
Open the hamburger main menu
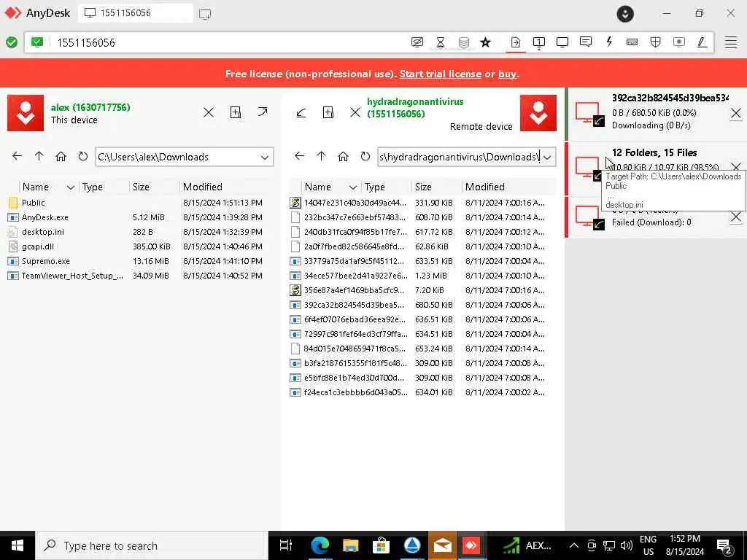click(x=731, y=42)
